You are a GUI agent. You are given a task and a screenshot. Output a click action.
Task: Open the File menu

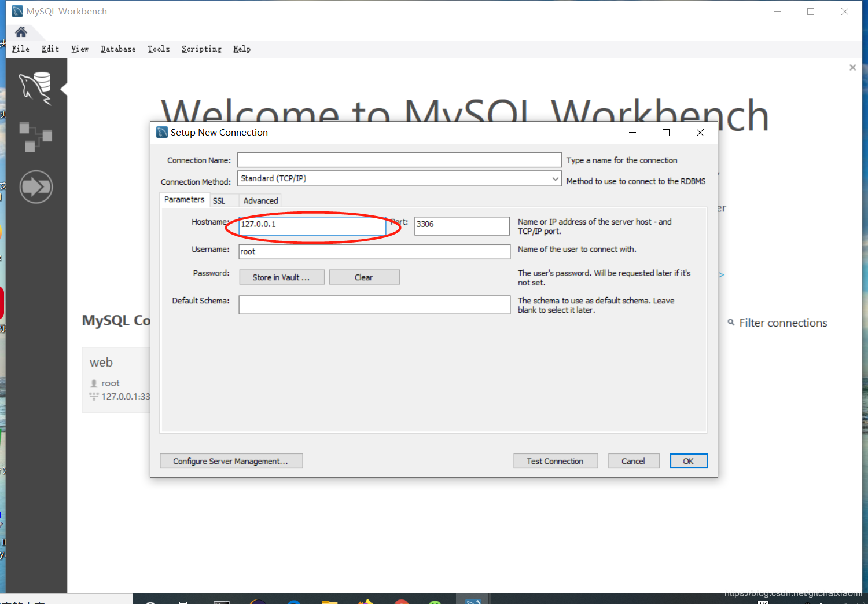click(21, 49)
